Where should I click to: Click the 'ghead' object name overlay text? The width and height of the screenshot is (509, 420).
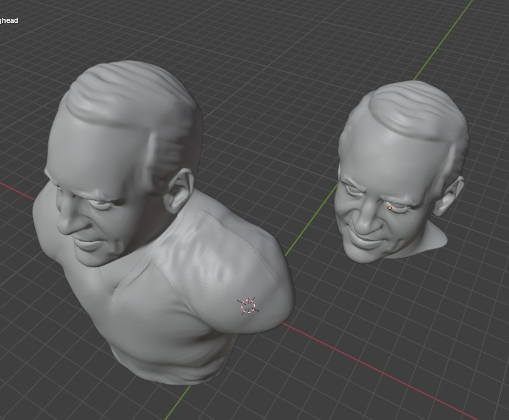pos(9,20)
